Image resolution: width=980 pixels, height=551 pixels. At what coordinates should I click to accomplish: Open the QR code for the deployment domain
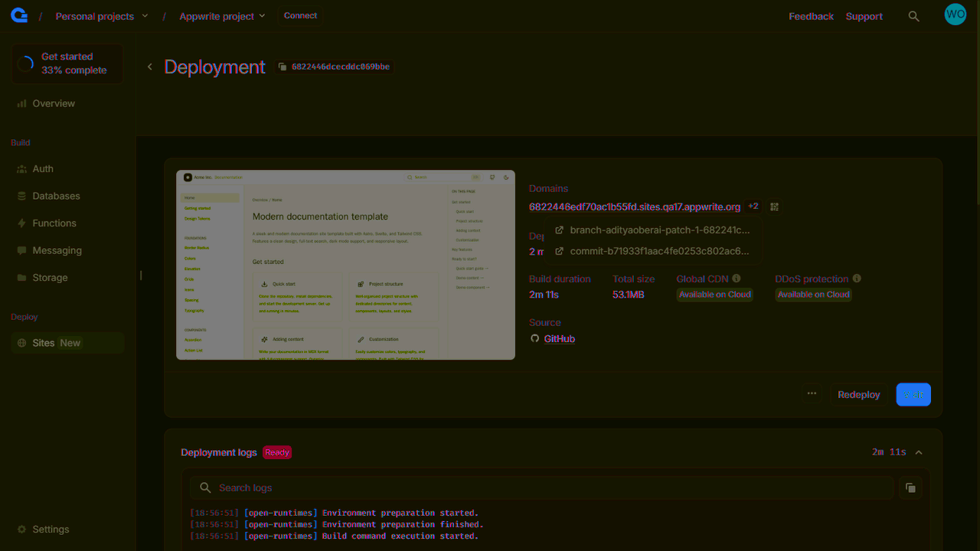point(774,207)
